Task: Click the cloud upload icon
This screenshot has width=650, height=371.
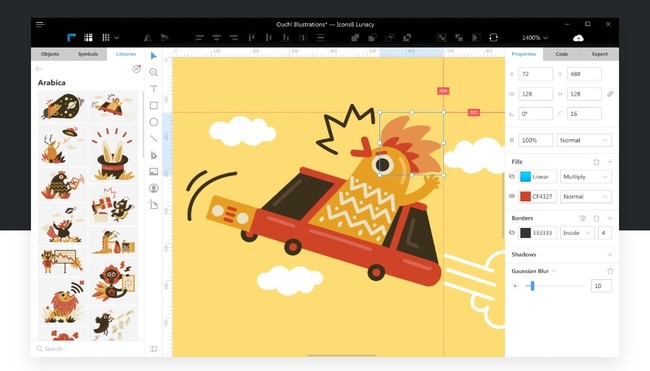Action: click(578, 38)
